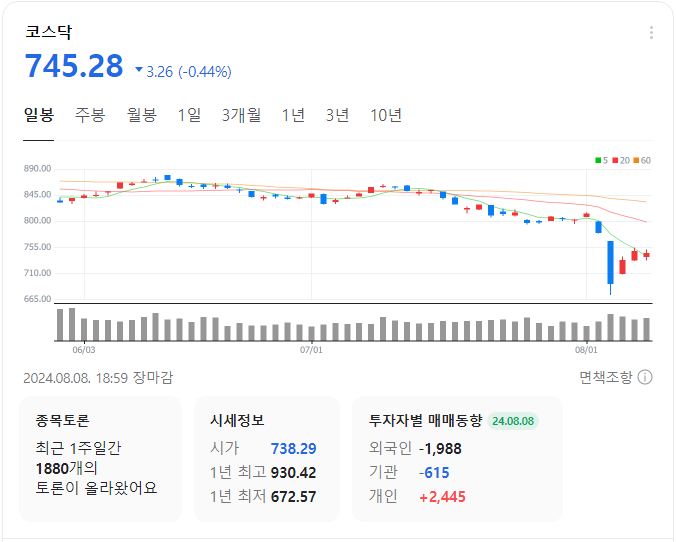Show the 1일 chart
The image size is (676, 542).
click(190, 116)
